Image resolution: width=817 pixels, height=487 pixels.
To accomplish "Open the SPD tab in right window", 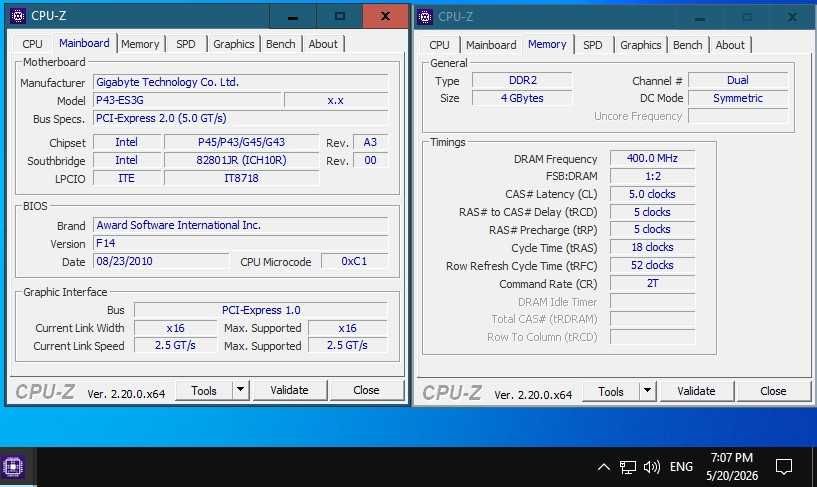I will (592, 45).
